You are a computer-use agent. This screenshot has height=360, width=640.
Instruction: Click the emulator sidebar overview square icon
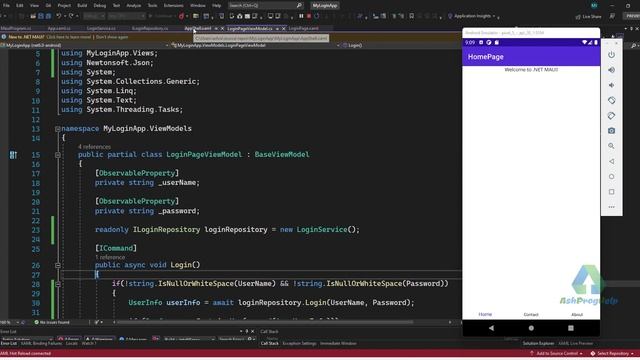coord(611,191)
